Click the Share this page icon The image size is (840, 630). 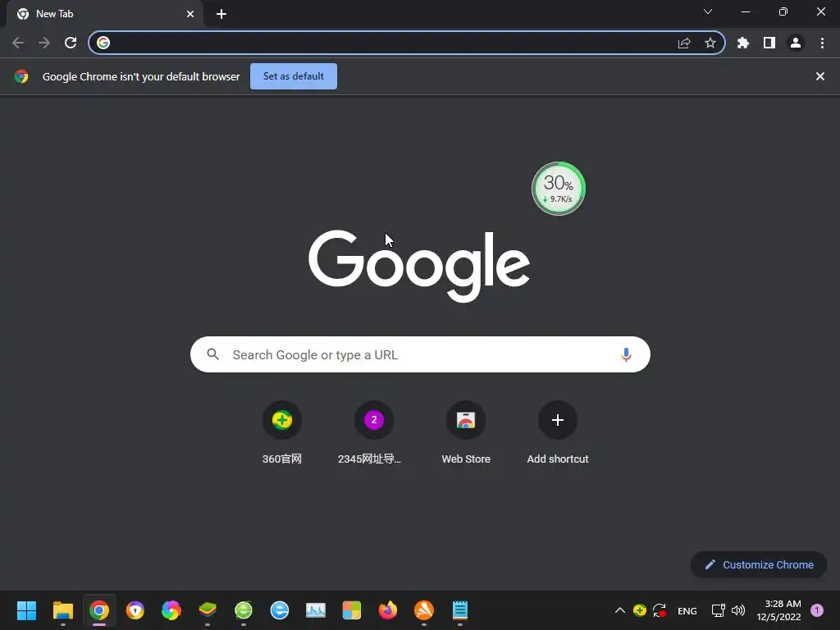pyautogui.click(x=684, y=43)
